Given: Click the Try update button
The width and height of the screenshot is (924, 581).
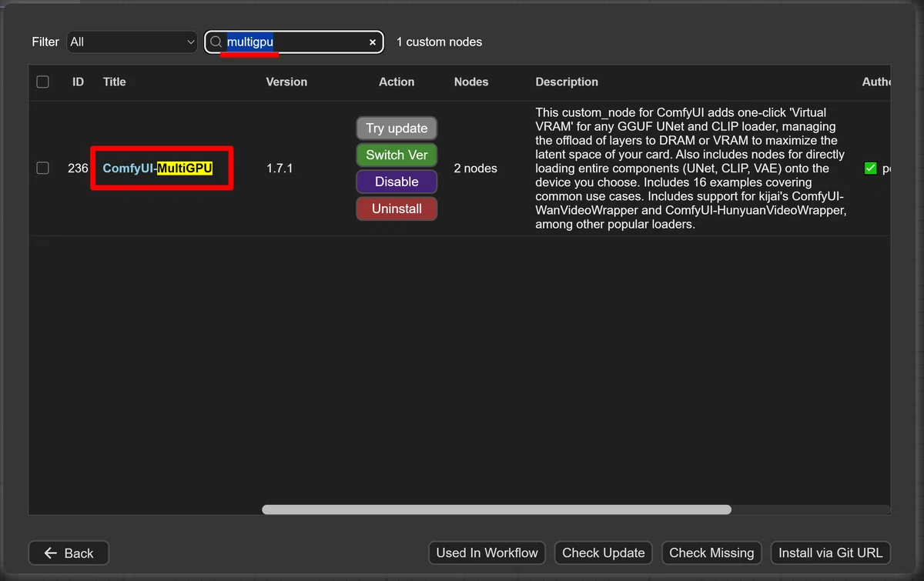Looking at the screenshot, I should pos(397,128).
